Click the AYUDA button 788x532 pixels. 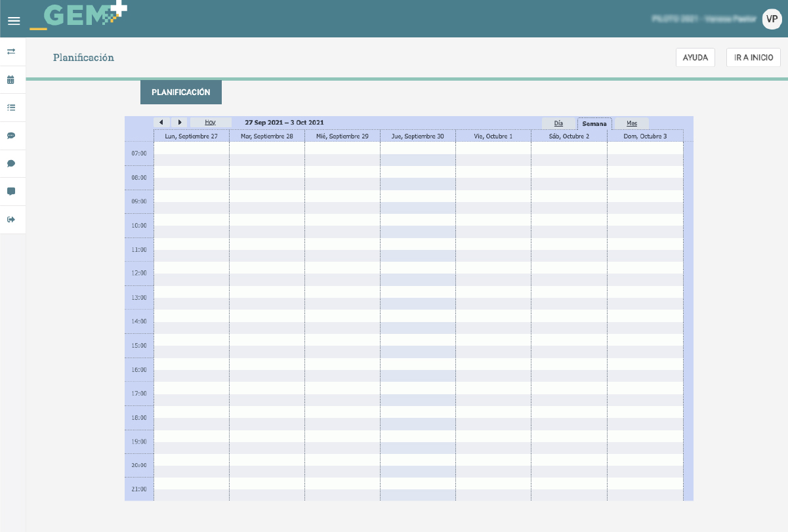click(x=695, y=58)
